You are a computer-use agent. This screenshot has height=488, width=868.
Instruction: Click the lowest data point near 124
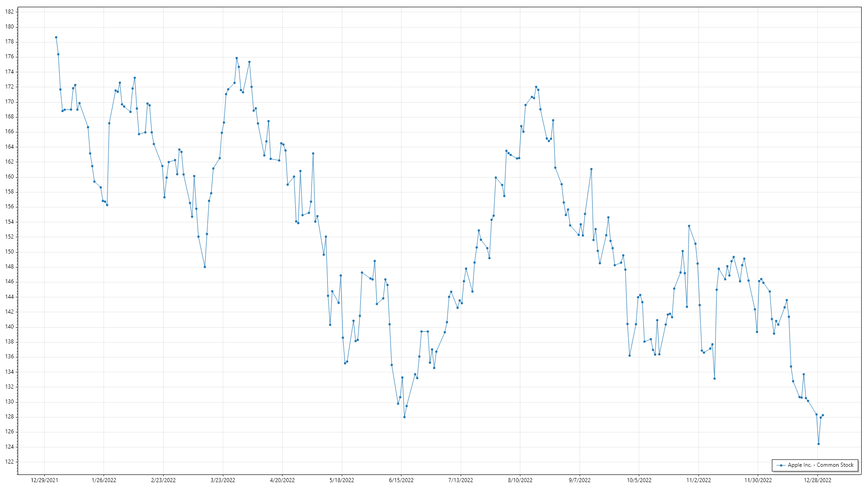pos(818,444)
